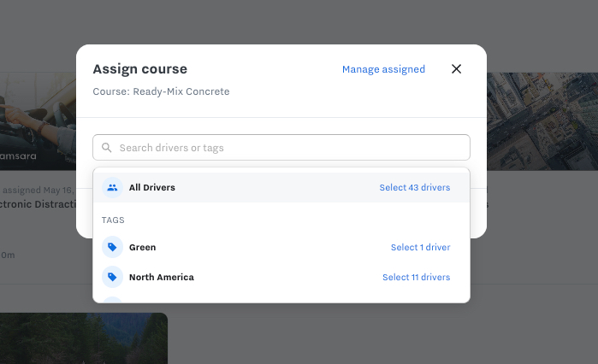
Task: Select 43 drivers link
Action: coord(414,187)
